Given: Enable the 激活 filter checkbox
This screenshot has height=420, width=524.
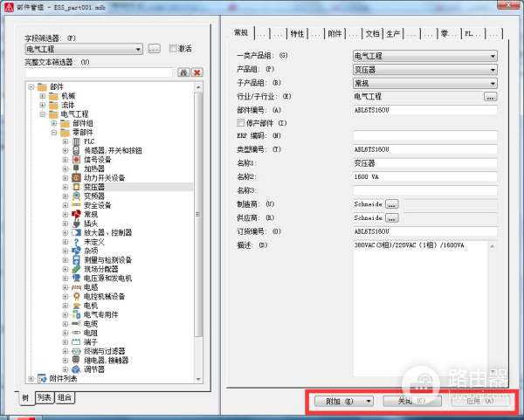Looking at the screenshot, I should click(173, 49).
